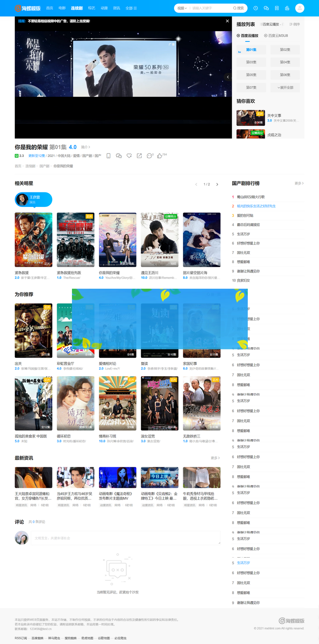The width and height of the screenshot is (319, 644).
Task: Open the 视频 search type dropdown
Action: (x=182, y=8)
